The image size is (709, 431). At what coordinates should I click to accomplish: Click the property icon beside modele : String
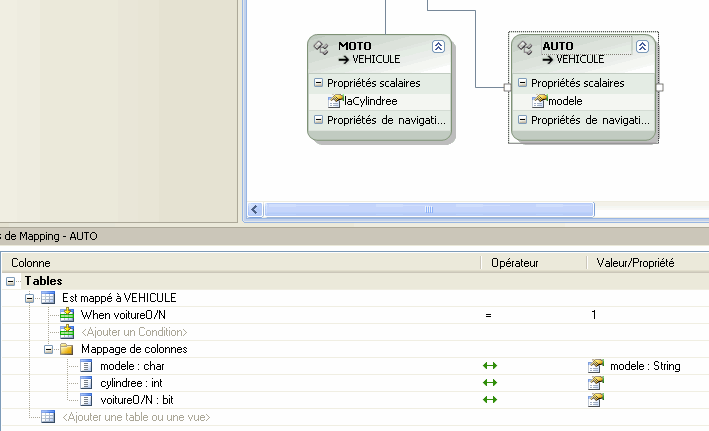click(596, 365)
